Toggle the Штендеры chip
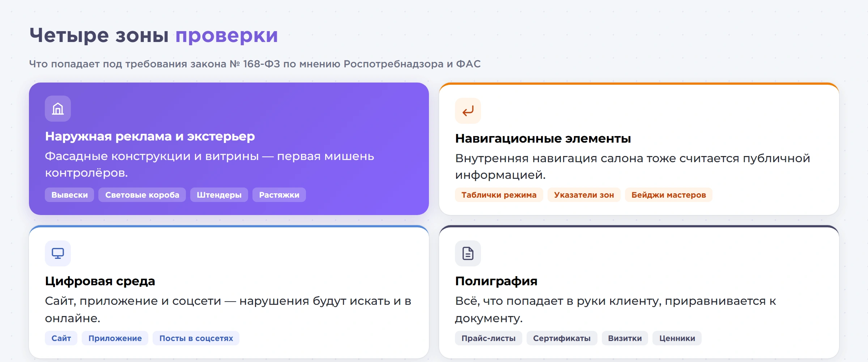Screen dimensions: 868x362 click(x=219, y=195)
